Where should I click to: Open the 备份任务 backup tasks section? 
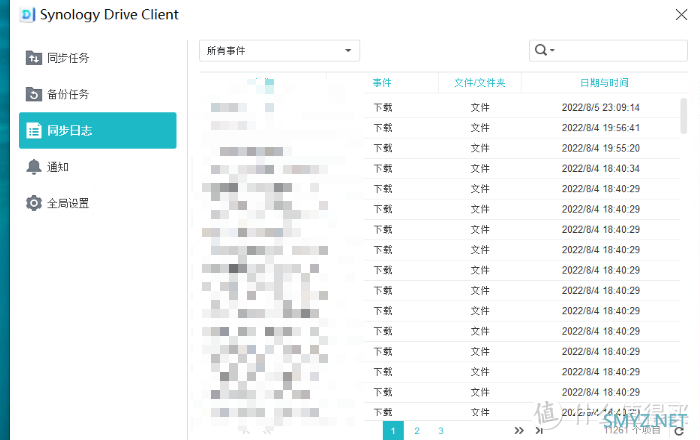click(x=98, y=94)
